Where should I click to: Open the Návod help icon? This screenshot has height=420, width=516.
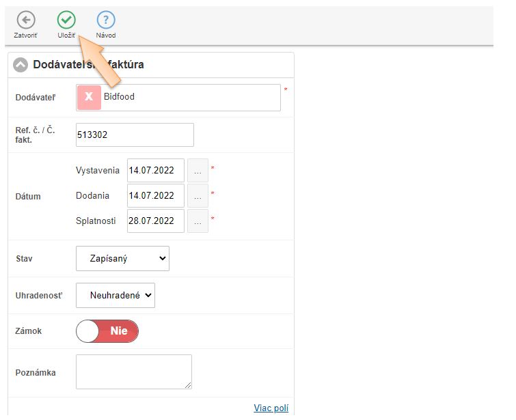click(x=106, y=20)
